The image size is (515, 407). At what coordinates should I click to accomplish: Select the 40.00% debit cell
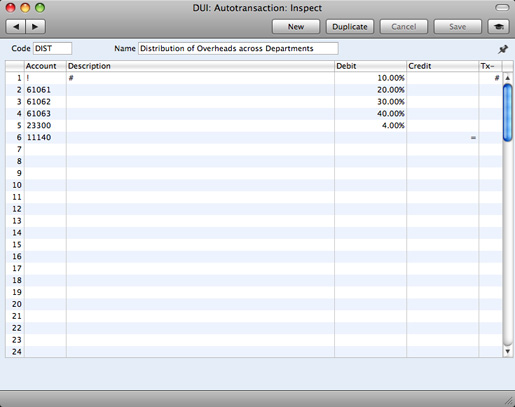[370, 114]
